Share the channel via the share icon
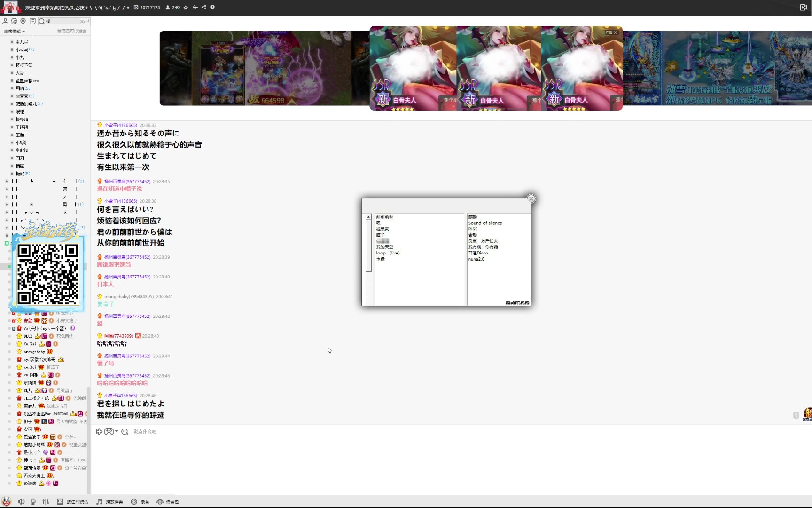 tap(204, 8)
